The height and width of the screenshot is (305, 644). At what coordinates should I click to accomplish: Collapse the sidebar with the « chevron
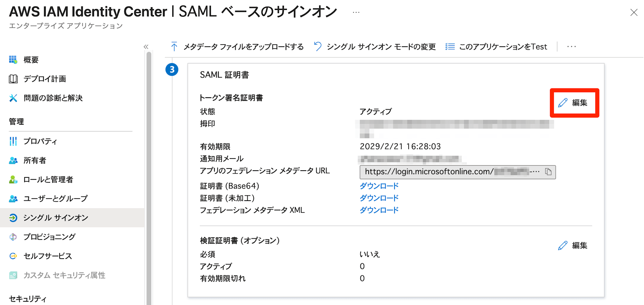(146, 46)
